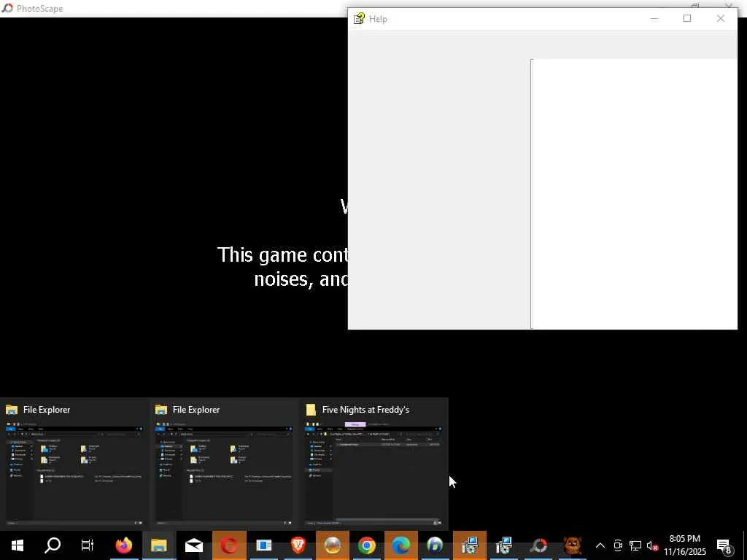Click the muted volume tray icon
Viewport: 747px width, 560px height.
pyautogui.click(x=652, y=545)
